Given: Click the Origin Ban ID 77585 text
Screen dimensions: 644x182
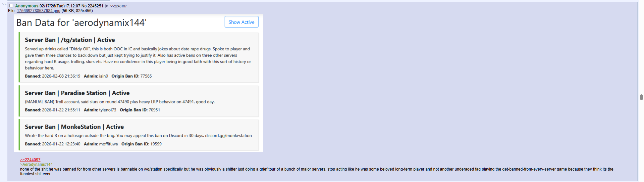Looking at the screenshot, I should (131, 76).
